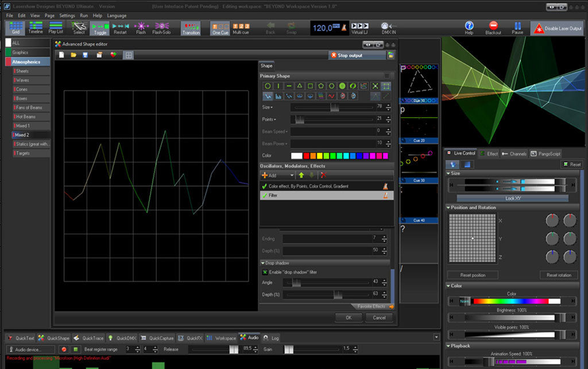Image resolution: width=588 pixels, height=369 pixels.
Task: Click the red delete effect icon
Action: click(x=323, y=175)
